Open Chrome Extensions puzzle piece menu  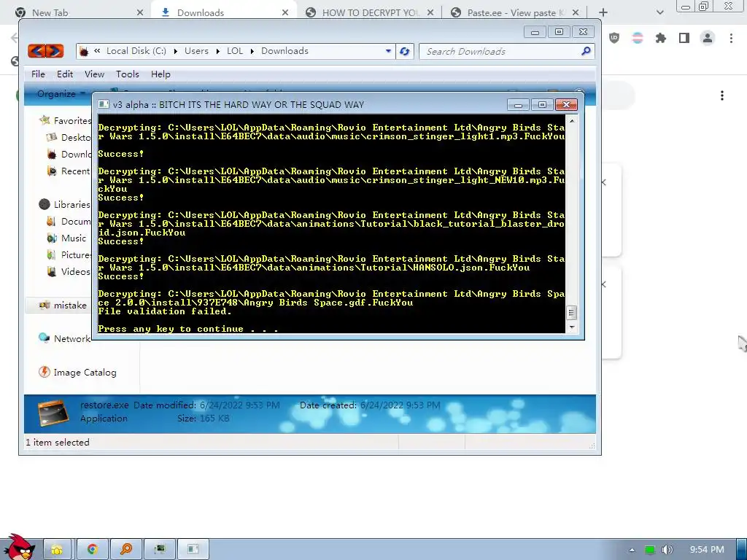coord(661,38)
